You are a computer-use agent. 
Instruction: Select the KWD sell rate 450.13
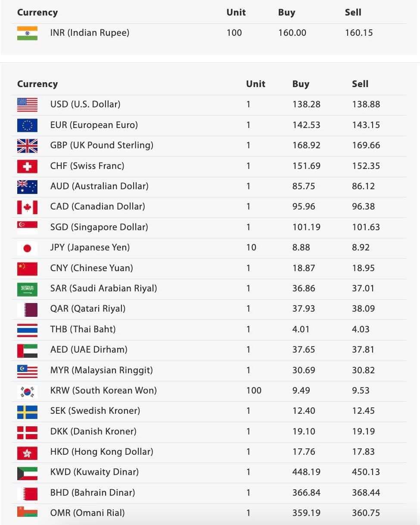[x=366, y=472]
